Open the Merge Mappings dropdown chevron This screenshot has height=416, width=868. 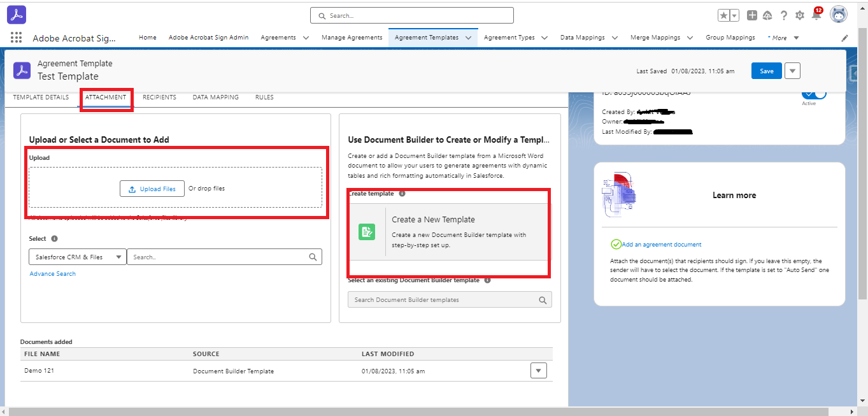point(690,38)
